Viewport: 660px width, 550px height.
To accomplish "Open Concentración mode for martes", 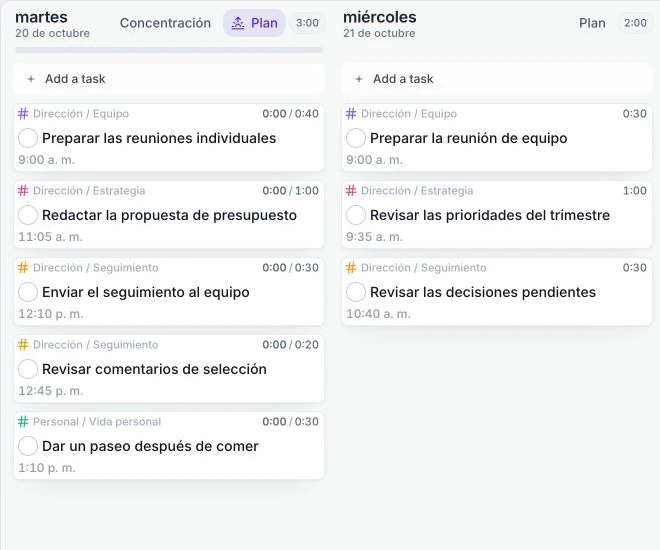I will (x=165, y=23).
